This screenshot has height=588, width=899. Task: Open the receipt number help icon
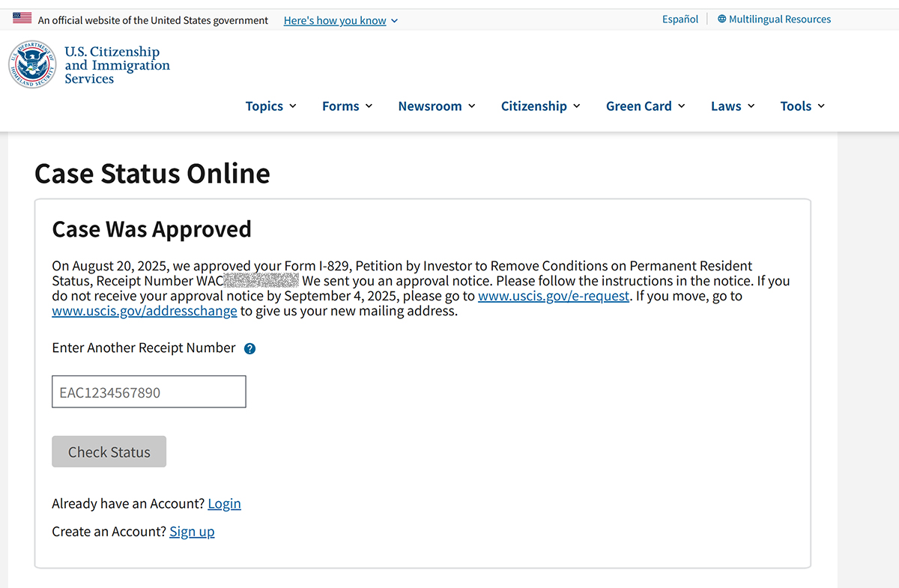coord(250,348)
